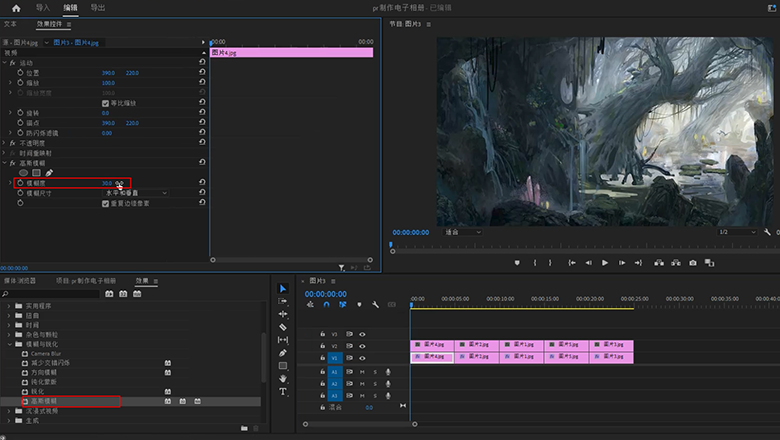Image resolution: width=780 pixels, height=440 pixels.
Task: Open the Text panel tab
Action: coord(10,24)
